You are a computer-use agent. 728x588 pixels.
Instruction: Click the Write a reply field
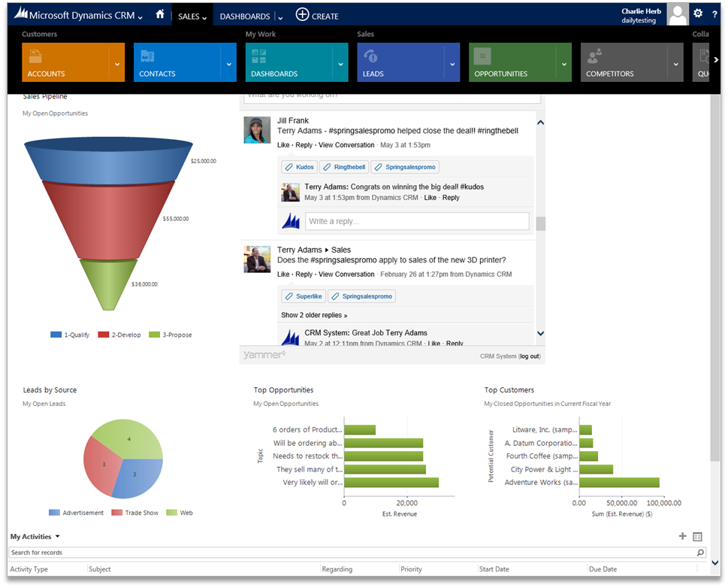click(417, 221)
